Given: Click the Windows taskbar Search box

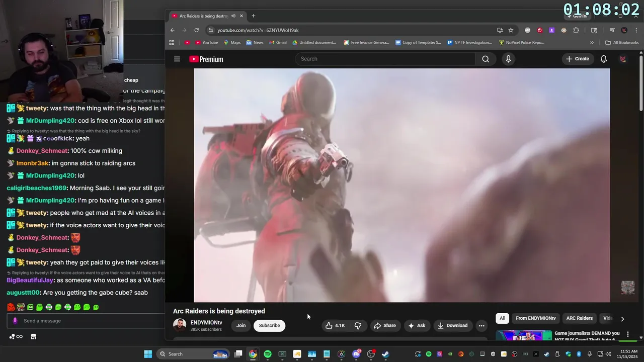Looking at the screenshot, I should pos(194,354).
